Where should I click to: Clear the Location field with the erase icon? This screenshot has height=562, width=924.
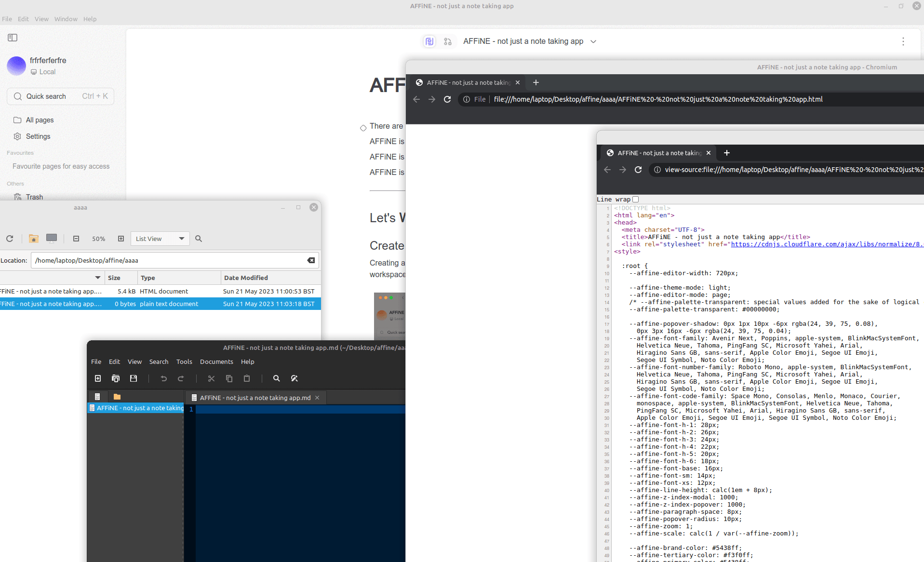tap(311, 260)
